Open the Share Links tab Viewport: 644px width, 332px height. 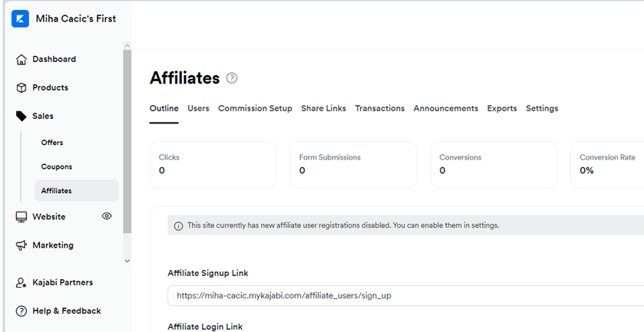tap(324, 108)
